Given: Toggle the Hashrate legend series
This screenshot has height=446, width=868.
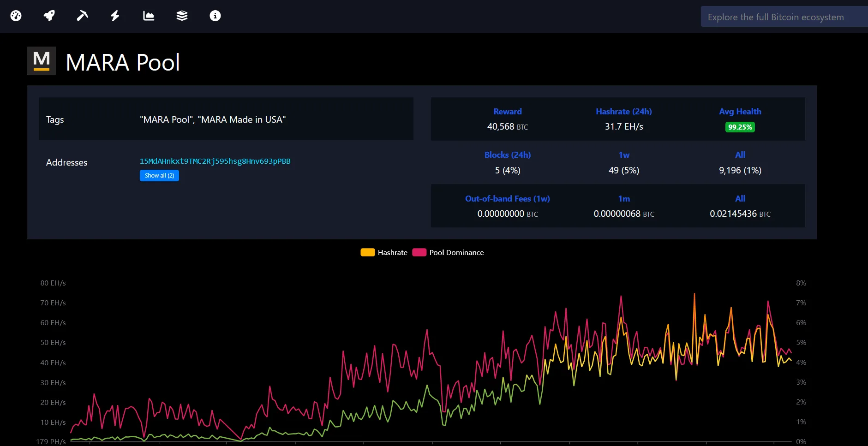Looking at the screenshot, I should pos(384,252).
